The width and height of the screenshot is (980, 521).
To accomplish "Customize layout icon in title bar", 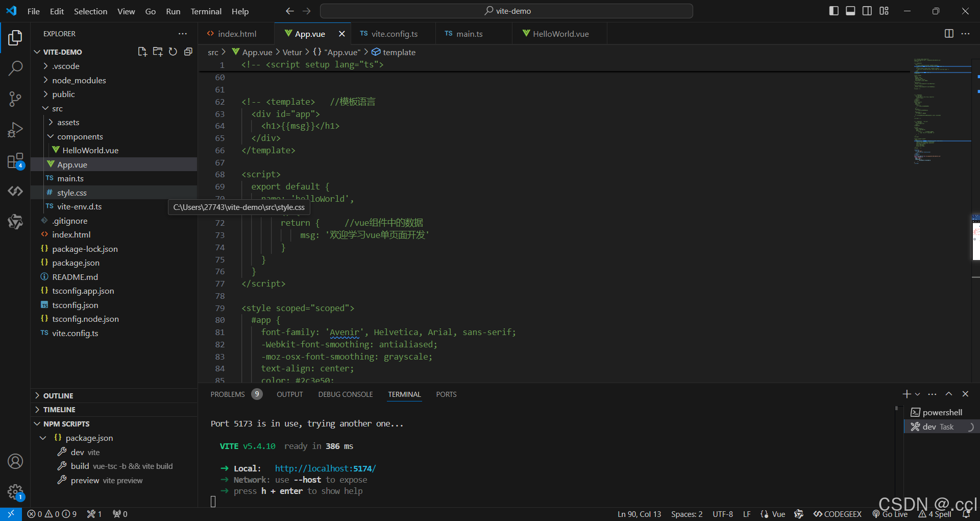I will point(884,11).
